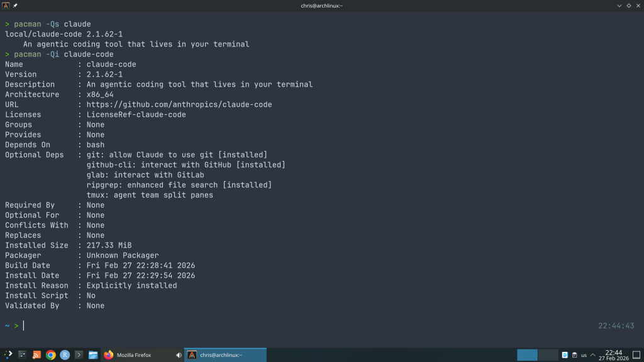Open the blue R application in taskbar
This screenshot has height=362, width=644.
[65, 355]
